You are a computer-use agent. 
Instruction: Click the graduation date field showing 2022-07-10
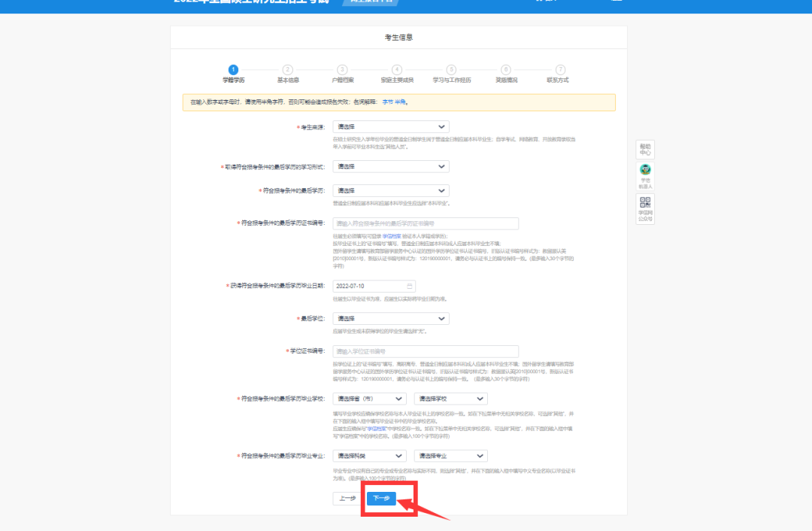(374, 286)
